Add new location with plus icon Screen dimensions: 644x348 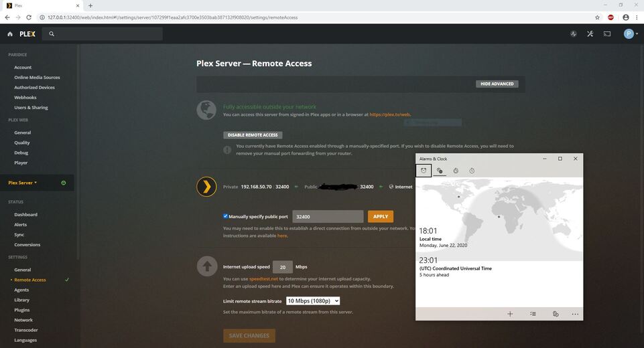point(510,314)
